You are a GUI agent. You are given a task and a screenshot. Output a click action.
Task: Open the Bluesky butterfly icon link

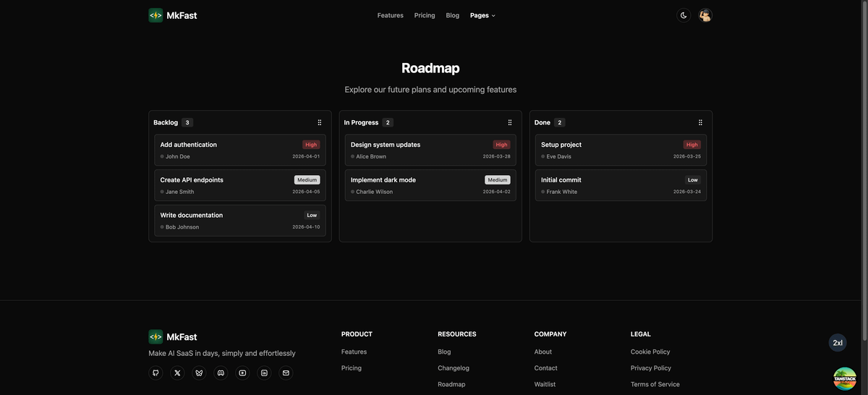pos(199,373)
